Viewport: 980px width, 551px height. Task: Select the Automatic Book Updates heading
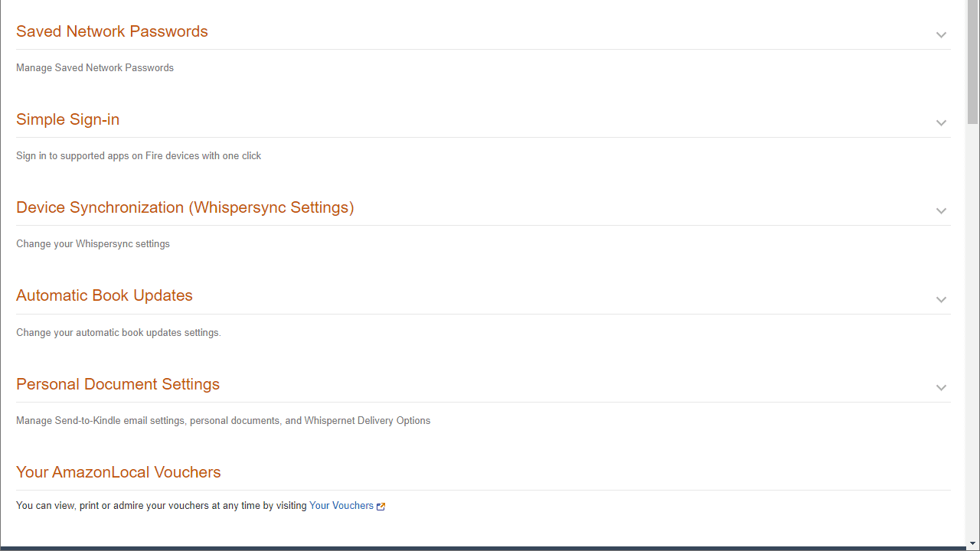coord(104,295)
